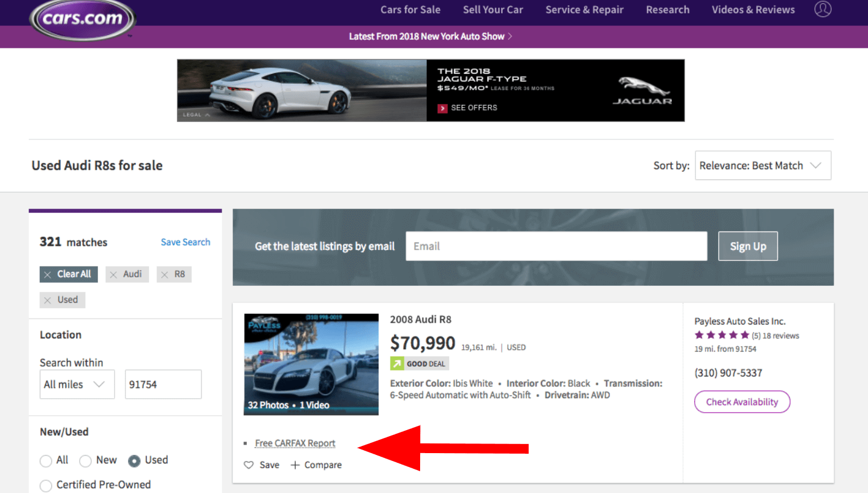Click the $70,990 price text
The height and width of the screenshot is (493, 868).
pyautogui.click(x=423, y=343)
